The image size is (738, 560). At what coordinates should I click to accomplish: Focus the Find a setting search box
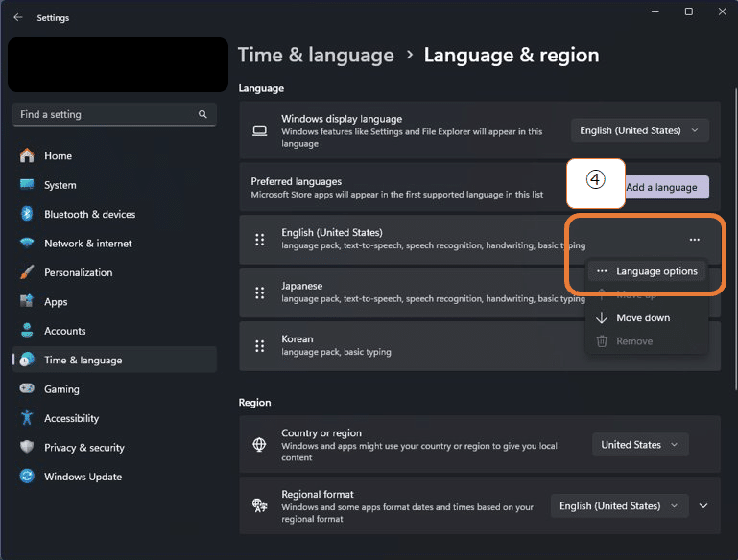click(x=114, y=114)
